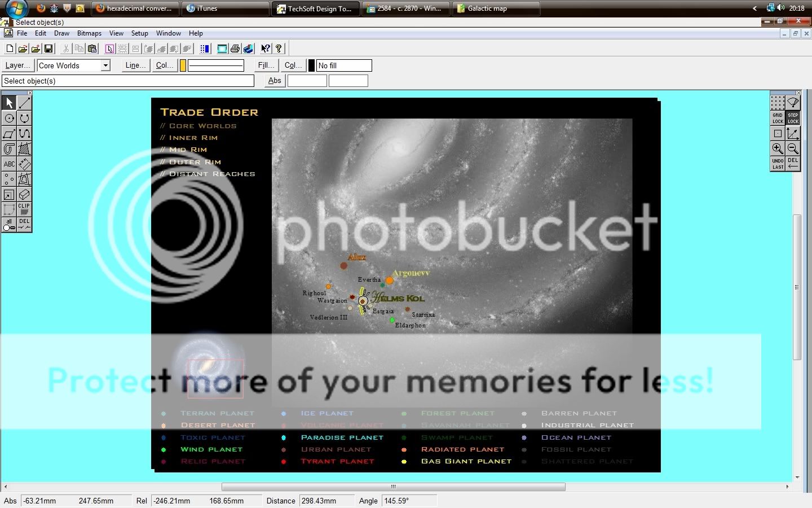Open context help arrow-question icon
This screenshot has height=508, width=812.
266,49
